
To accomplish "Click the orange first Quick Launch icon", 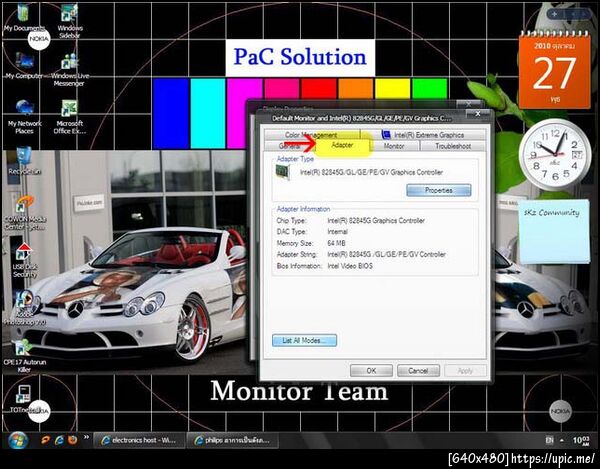I will pos(46,440).
